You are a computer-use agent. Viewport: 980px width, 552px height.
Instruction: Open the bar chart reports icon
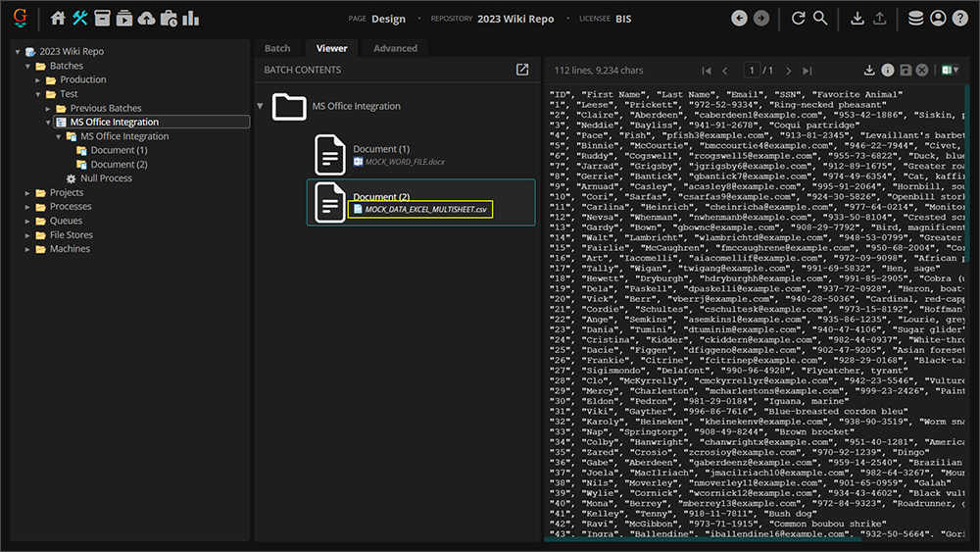(190, 19)
